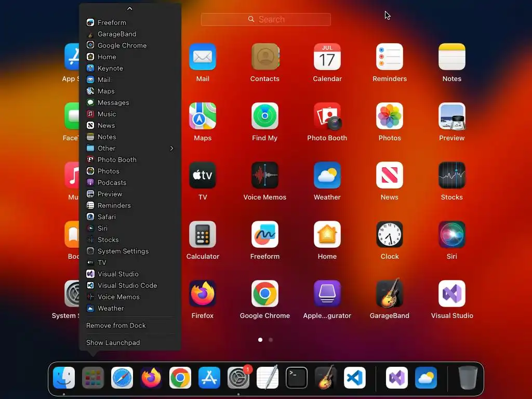Choose Freeform in the context menu
Viewport: 532px width, 399px height.
130,22
